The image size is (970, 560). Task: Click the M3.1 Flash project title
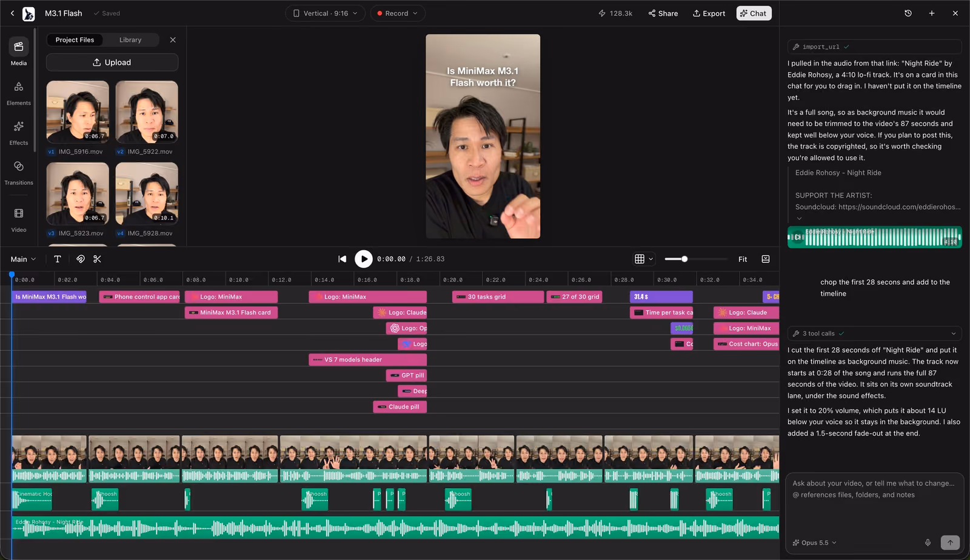click(x=63, y=13)
